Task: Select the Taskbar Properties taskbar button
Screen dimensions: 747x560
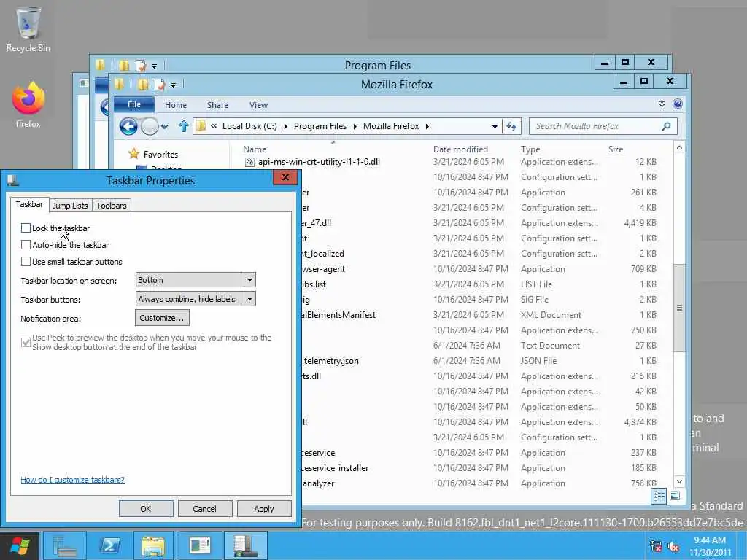Action: pos(245,545)
